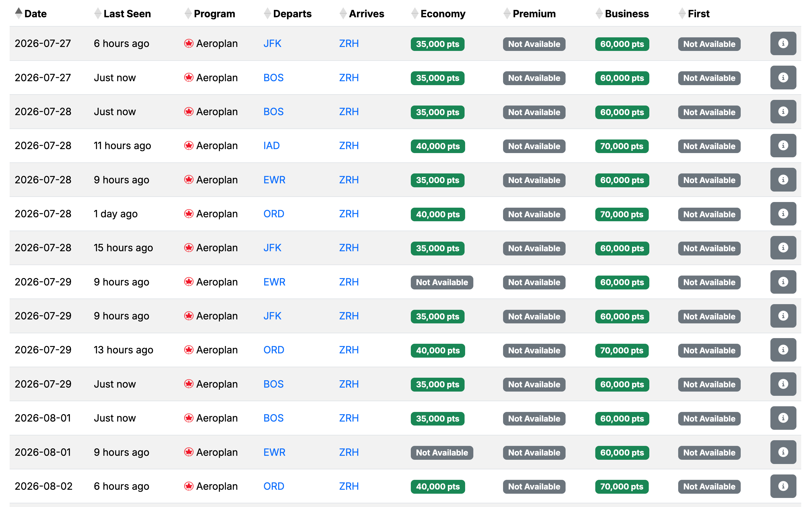Open info for ORD flight seen 1 day ago
The width and height of the screenshot is (812, 507).
pos(783,214)
